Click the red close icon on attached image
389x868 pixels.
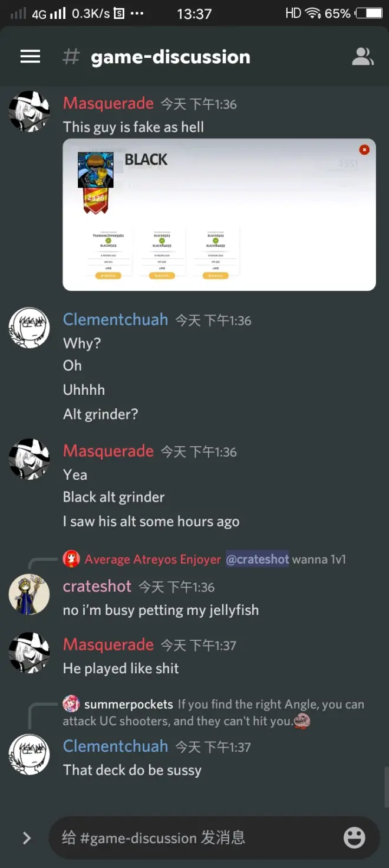pos(364,150)
